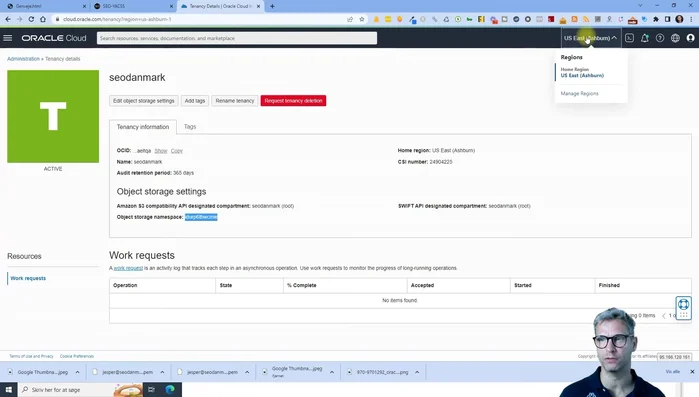This screenshot has height=397, width=699.
Task: Open the Windows Start menu
Action: (8, 389)
